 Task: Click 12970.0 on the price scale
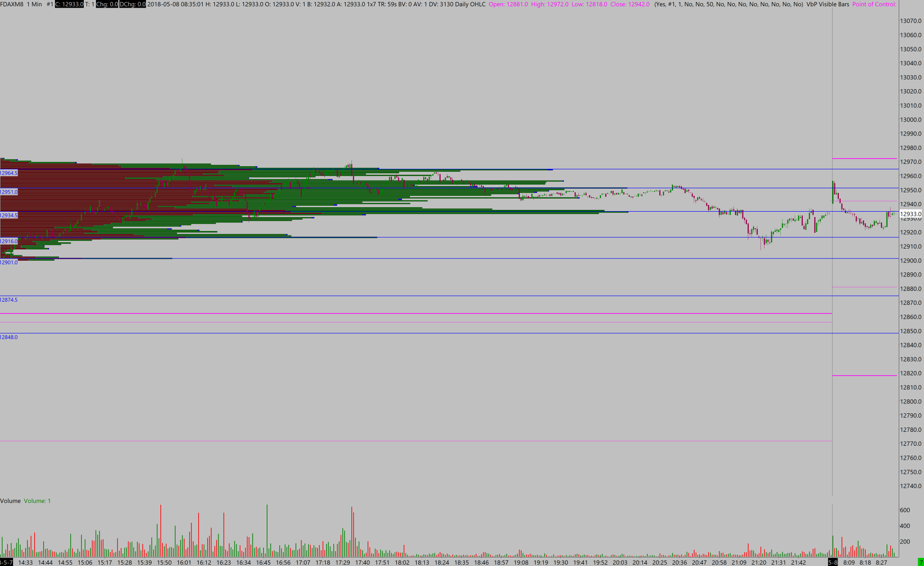910,162
